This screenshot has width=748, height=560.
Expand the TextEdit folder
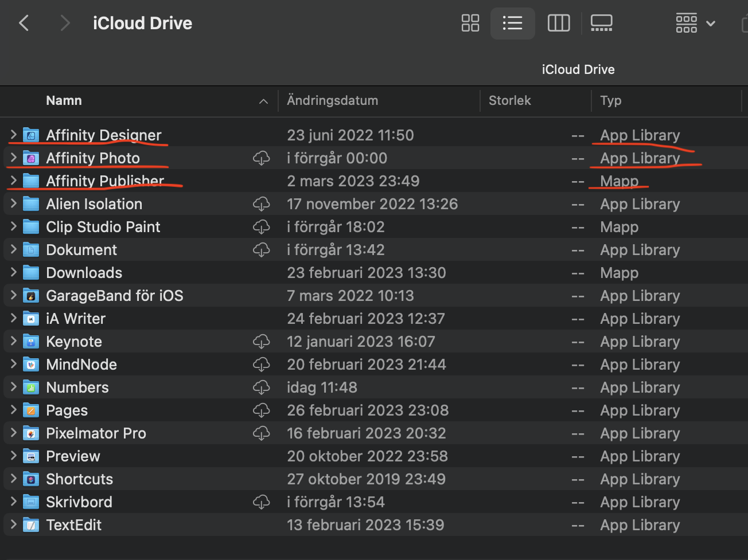[13, 524]
